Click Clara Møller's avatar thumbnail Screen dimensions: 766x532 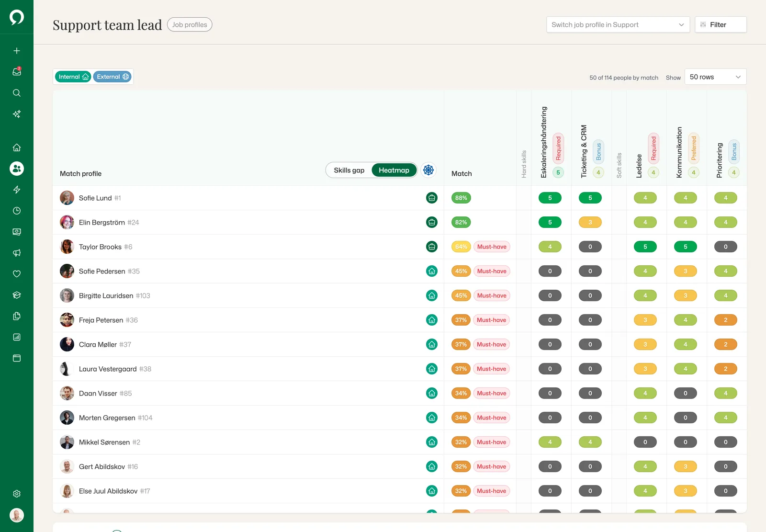[67, 344]
